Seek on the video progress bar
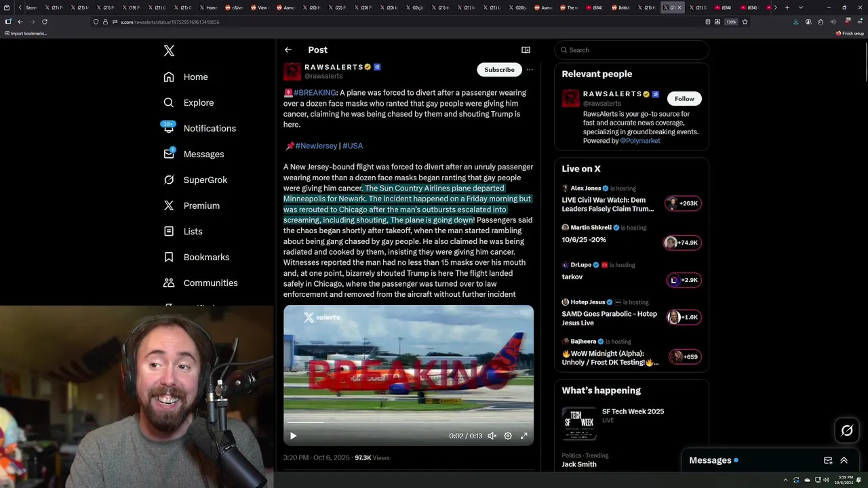The image size is (868, 488). coord(408,422)
